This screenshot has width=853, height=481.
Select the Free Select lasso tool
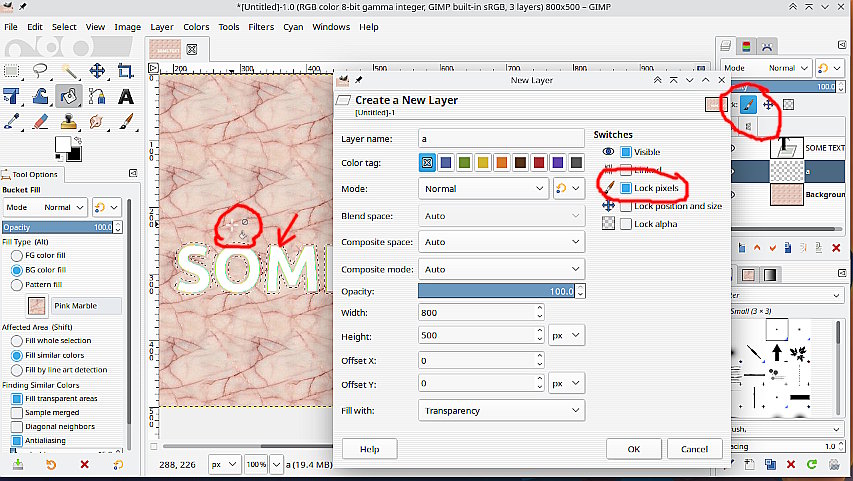tap(40, 71)
